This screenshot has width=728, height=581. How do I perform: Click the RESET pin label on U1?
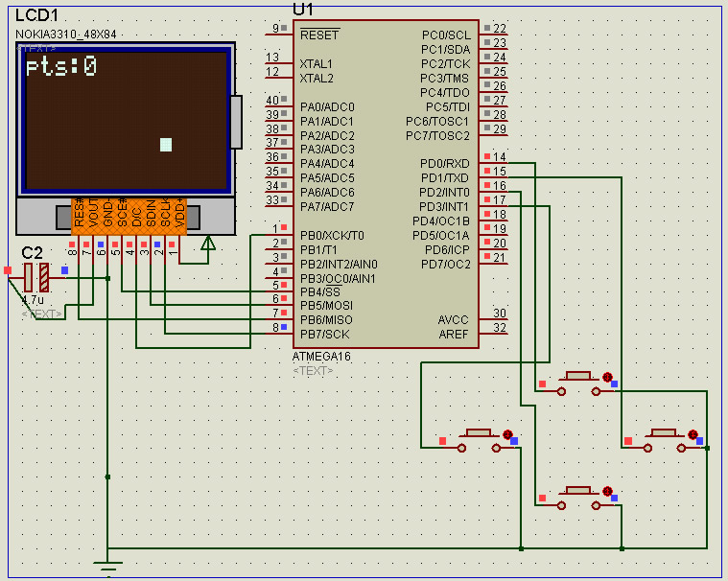coord(320,35)
